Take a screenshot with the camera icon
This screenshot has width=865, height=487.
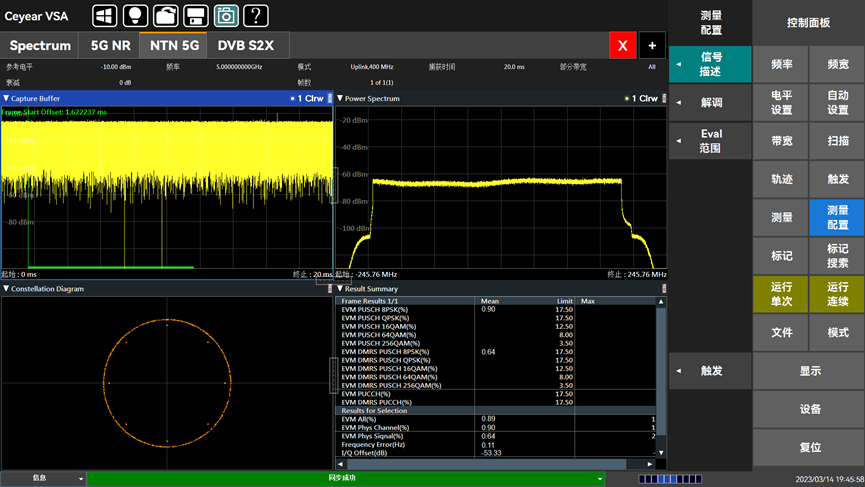tap(226, 15)
